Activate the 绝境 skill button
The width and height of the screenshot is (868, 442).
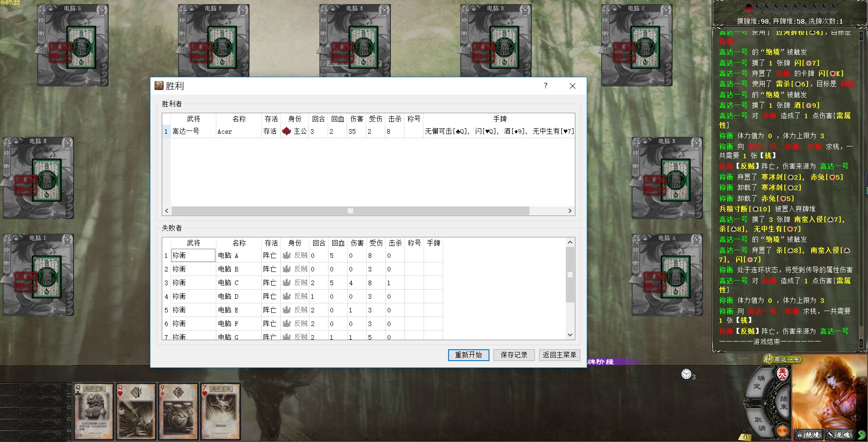pos(809,435)
